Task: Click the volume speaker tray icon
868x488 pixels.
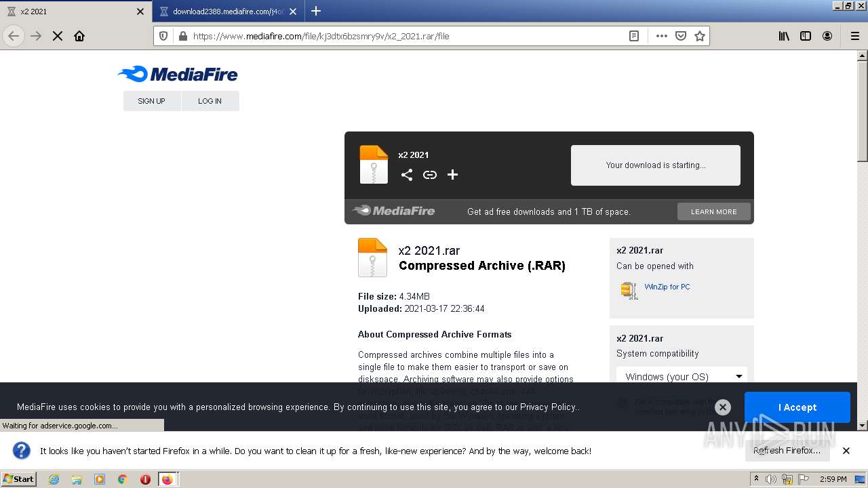Action: click(x=770, y=479)
